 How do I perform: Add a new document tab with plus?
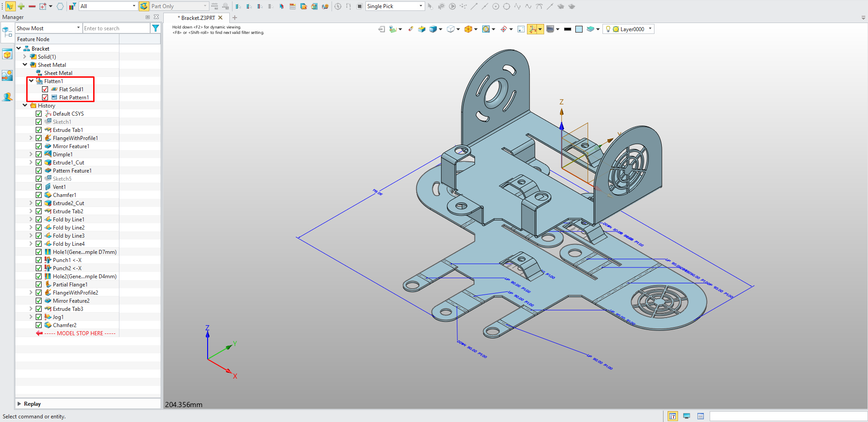point(235,18)
